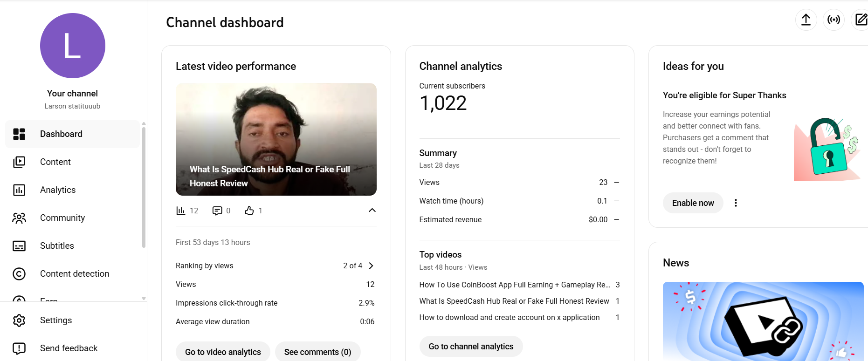Image resolution: width=868 pixels, height=361 pixels.
Task: Click the Send feedback icon
Action: [x=19, y=348]
